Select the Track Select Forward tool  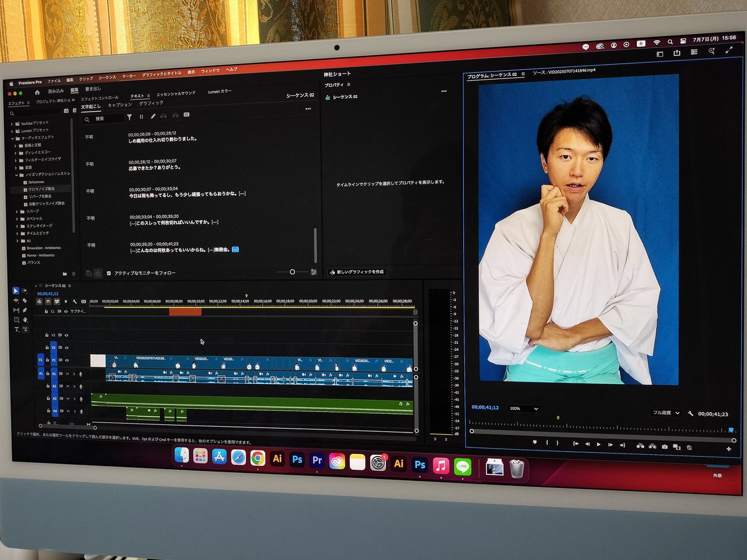click(x=25, y=291)
